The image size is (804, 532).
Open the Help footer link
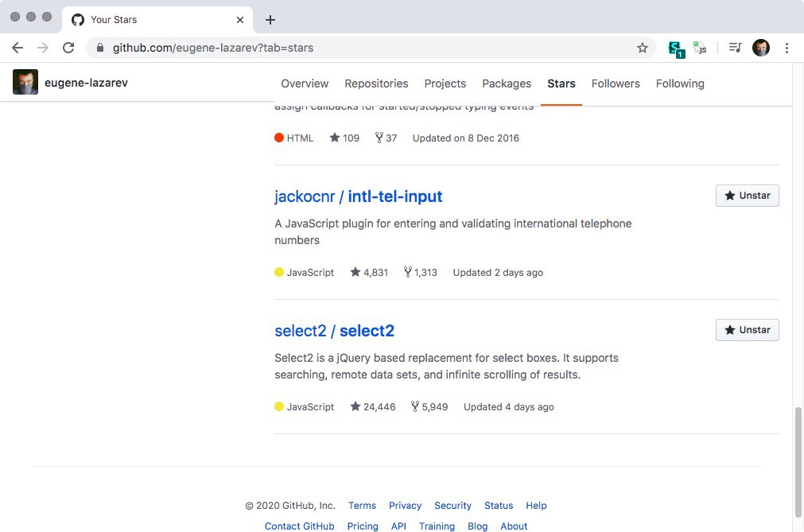(x=536, y=505)
